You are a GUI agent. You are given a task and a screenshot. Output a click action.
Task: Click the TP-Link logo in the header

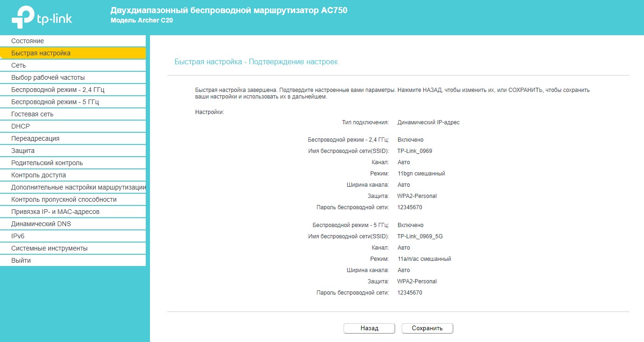(42, 18)
